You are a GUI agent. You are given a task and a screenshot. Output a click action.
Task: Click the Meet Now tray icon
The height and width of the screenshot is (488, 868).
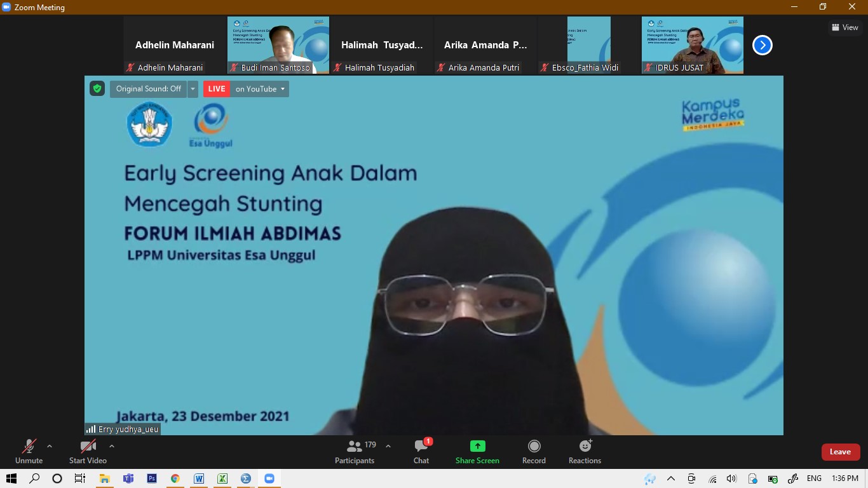[x=691, y=478]
